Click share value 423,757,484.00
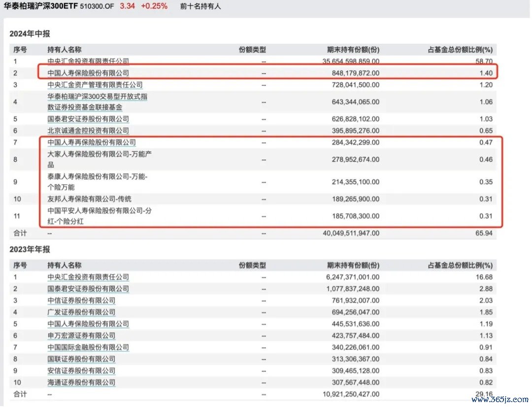Image resolution: width=532 pixels, height=407 pixels. [356, 336]
